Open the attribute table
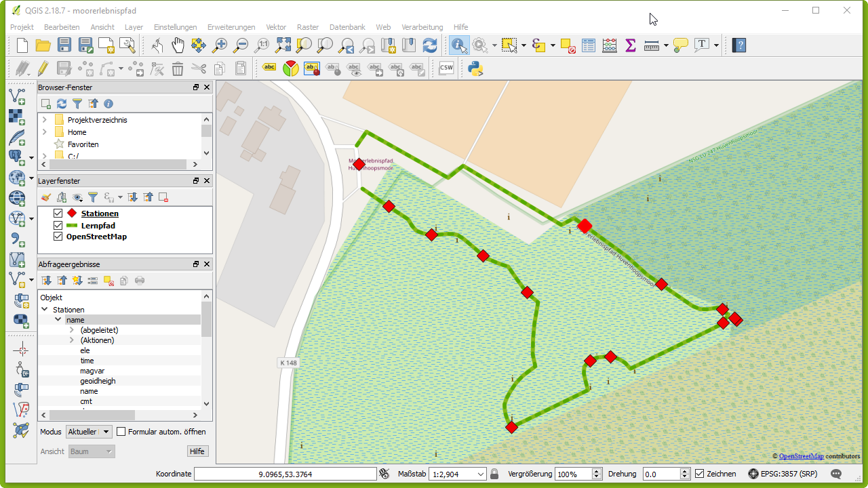The height and width of the screenshot is (488, 868). click(x=589, y=45)
